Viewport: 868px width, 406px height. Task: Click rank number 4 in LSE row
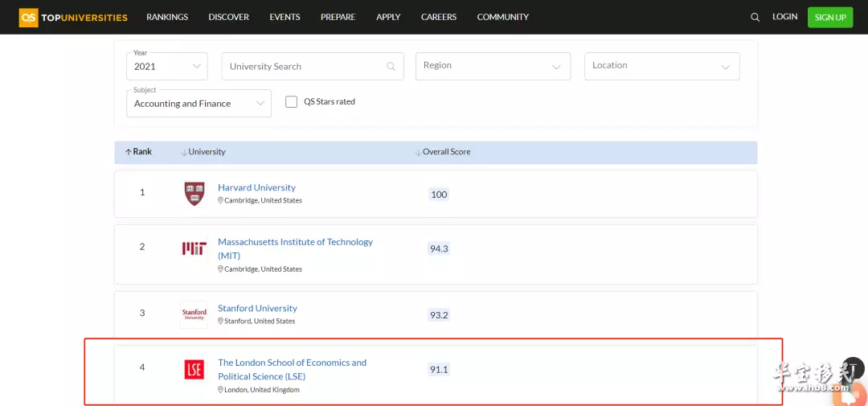pos(142,367)
